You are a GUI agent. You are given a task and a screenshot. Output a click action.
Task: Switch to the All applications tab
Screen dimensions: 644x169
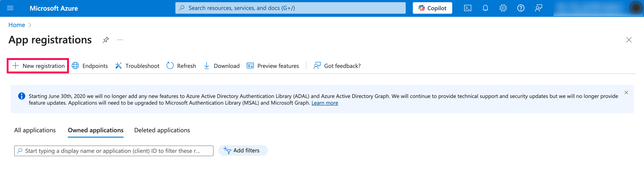(x=35, y=130)
